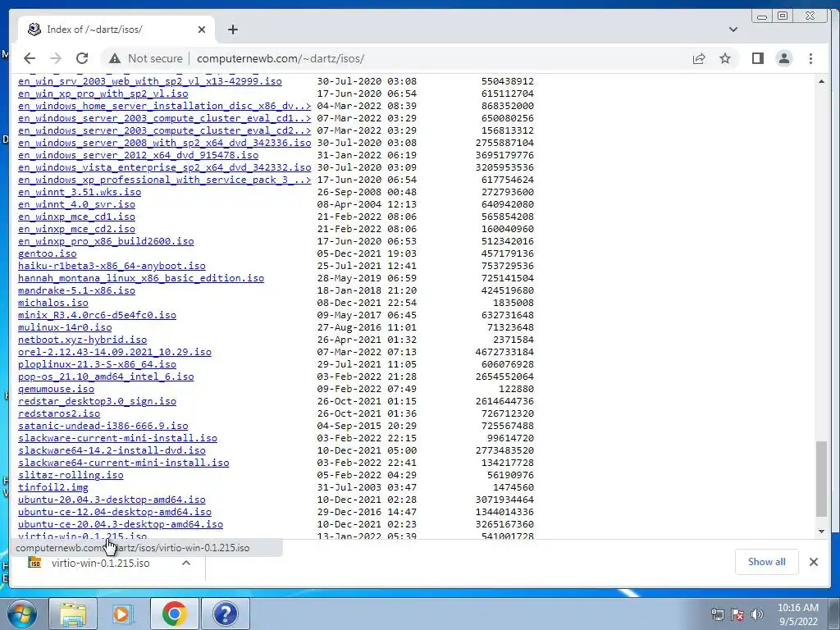Viewport: 840px width, 630px height.
Task: Open mulinux-14r0.iso link
Action: pyautogui.click(x=65, y=327)
